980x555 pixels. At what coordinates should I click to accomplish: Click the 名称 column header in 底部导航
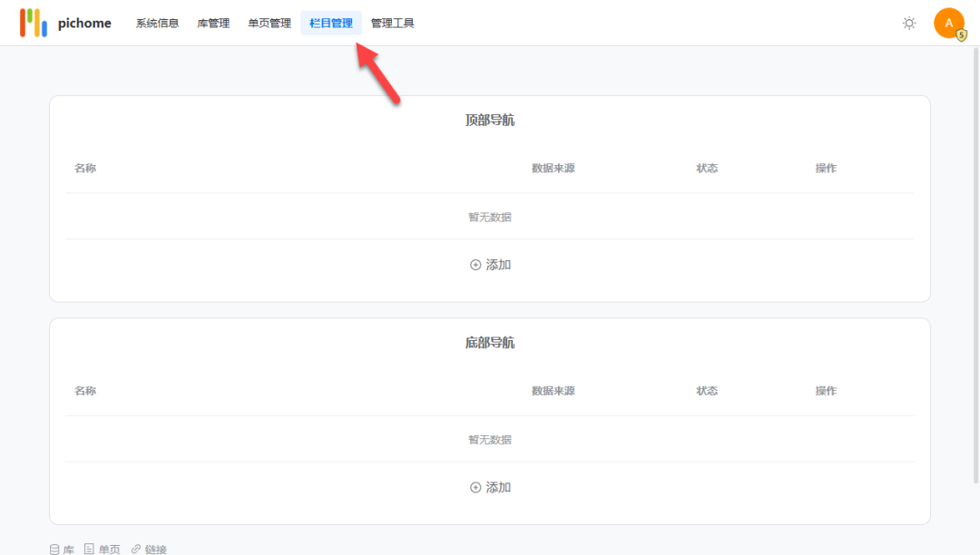[x=85, y=391]
